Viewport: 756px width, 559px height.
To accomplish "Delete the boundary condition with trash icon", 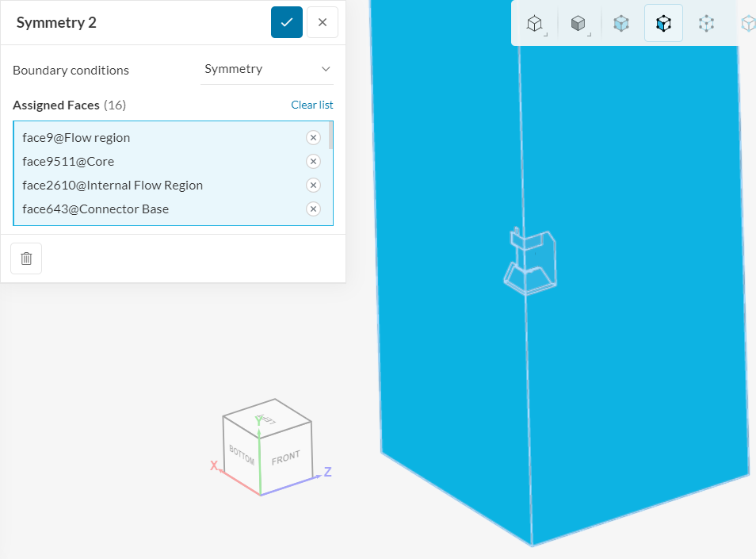I will [26, 258].
